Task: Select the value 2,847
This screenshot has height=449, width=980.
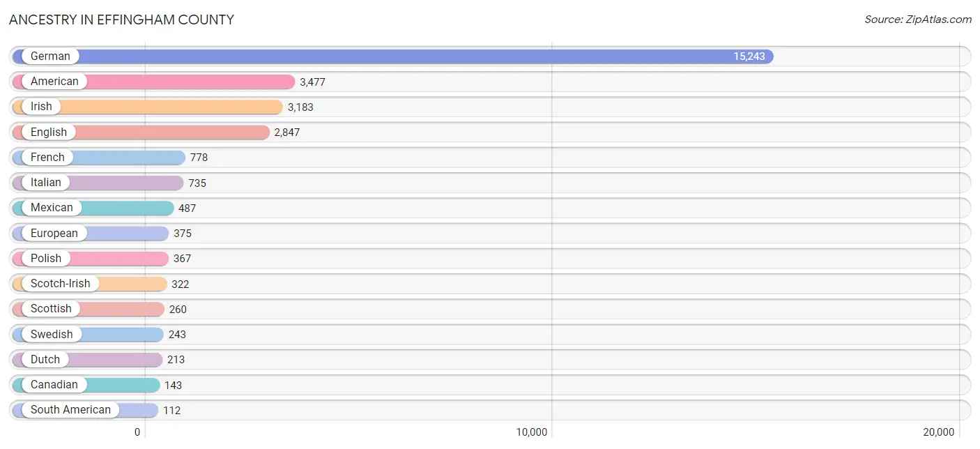Action: [287, 132]
